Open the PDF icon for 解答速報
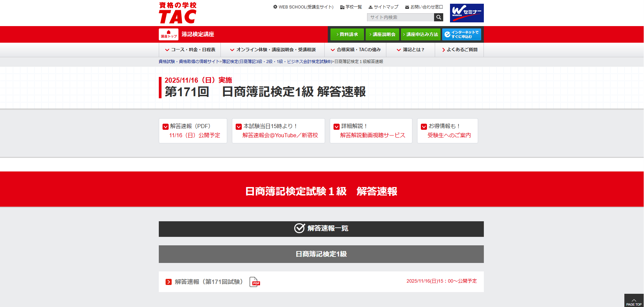644x307 pixels. click(255, 282)
